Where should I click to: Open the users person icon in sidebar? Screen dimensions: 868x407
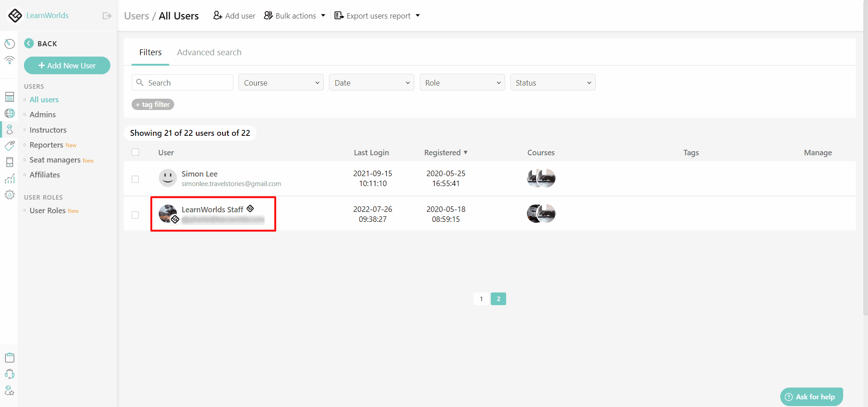[9, 129]
